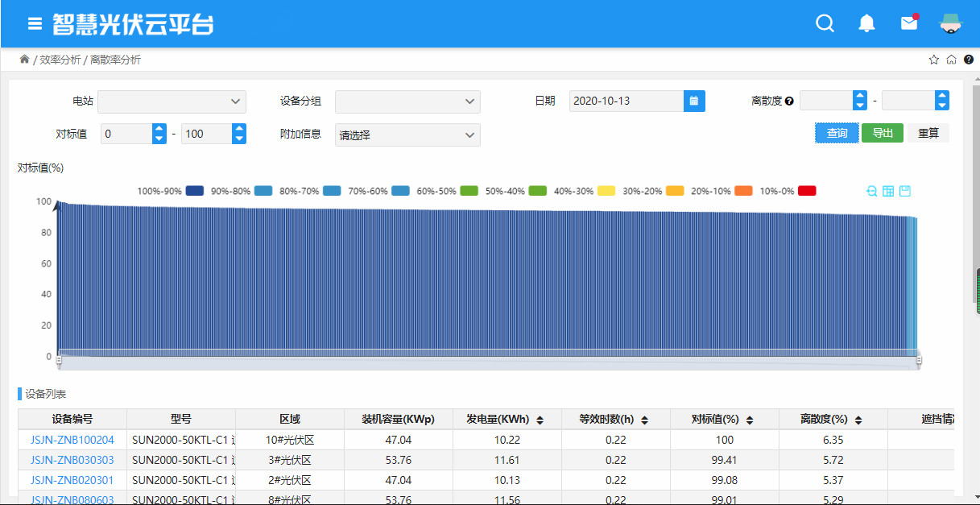Screen dimensions: 980x505
Task: Save the chart as image icon
Action: pyautogui.click(x=905, y=191)
